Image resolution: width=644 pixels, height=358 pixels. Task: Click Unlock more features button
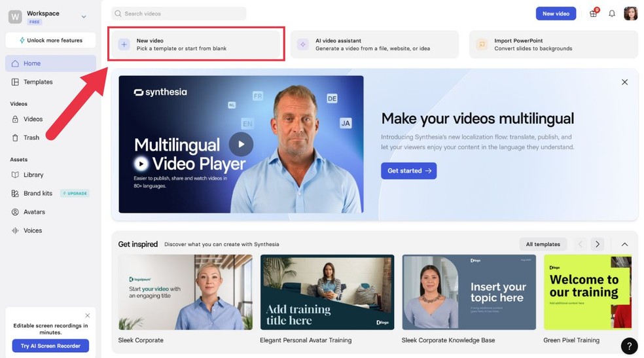point(50,40)
